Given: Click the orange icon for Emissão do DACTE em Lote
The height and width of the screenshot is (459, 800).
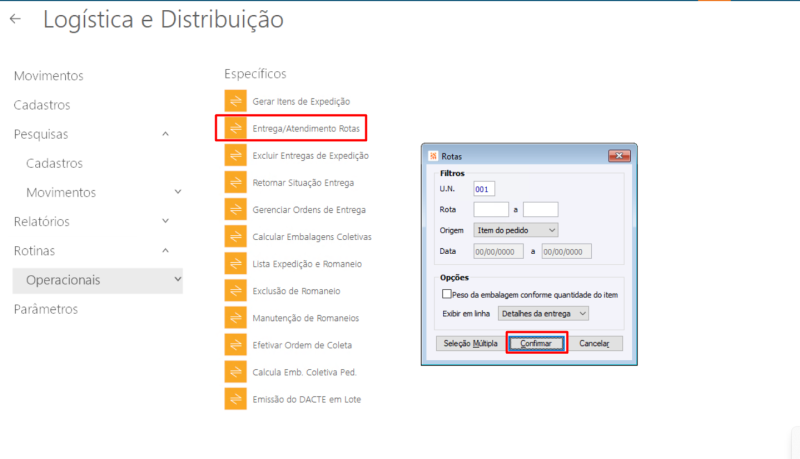Looking at the screenshot, I should pos(235,398).
